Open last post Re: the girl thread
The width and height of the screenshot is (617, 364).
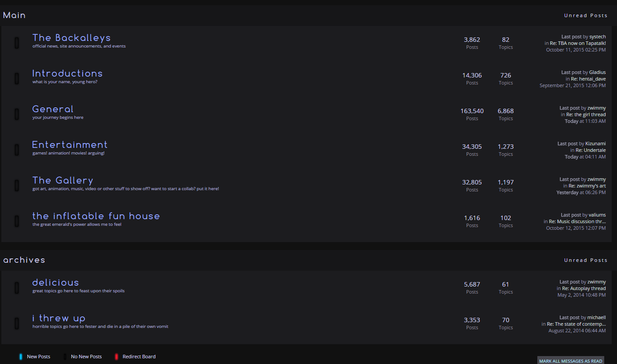pyautogui.click(x=586, y=114)
